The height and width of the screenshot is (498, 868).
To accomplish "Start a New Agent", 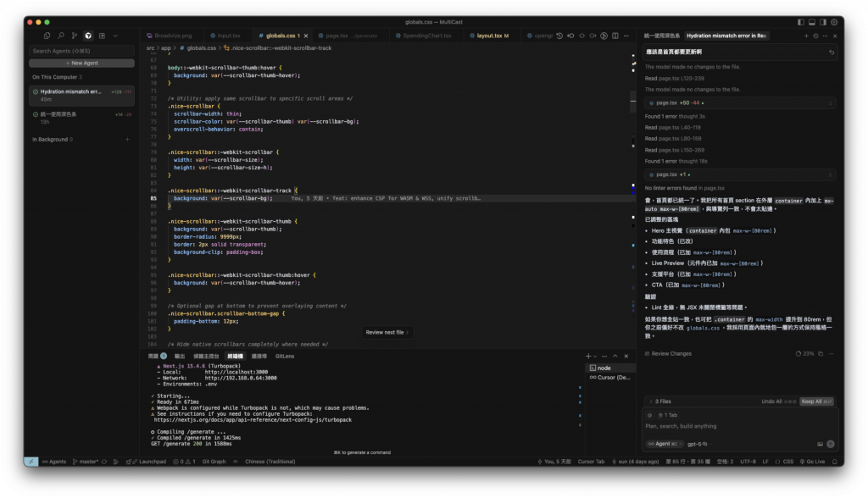I will [81, 63].
